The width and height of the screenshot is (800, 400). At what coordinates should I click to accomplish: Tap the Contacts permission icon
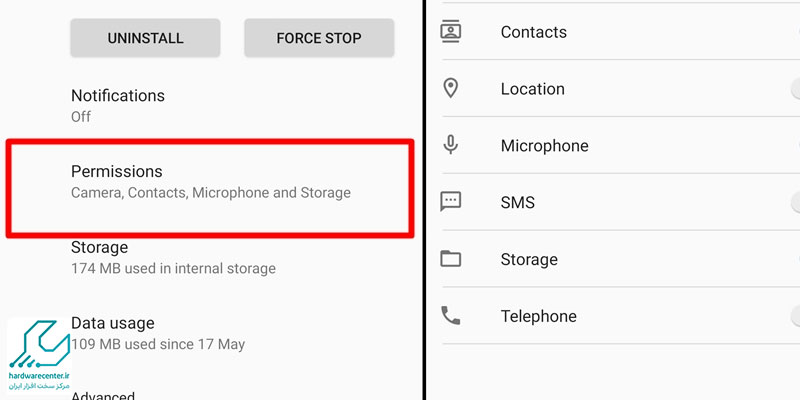451,32
